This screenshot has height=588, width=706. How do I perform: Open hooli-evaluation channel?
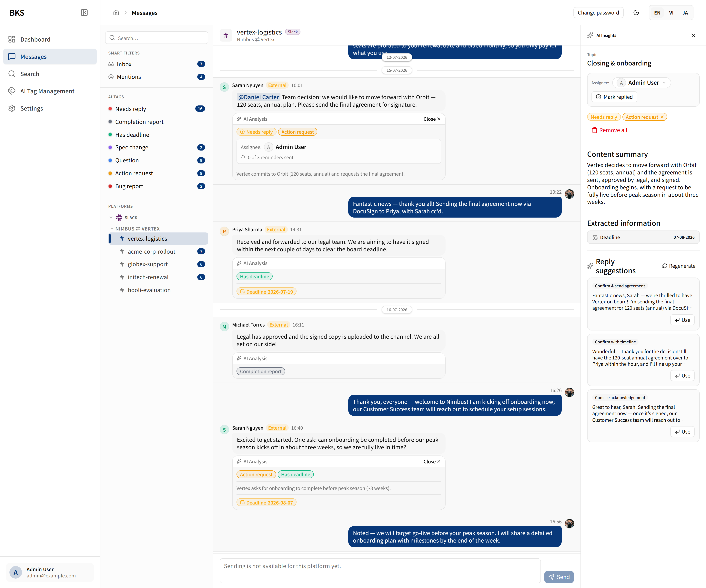(158, 290)
